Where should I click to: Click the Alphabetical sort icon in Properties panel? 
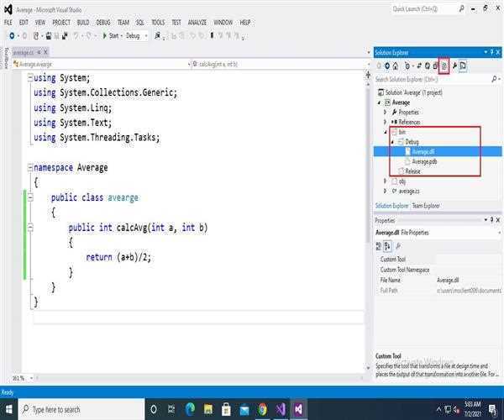[x=387, y=246]
